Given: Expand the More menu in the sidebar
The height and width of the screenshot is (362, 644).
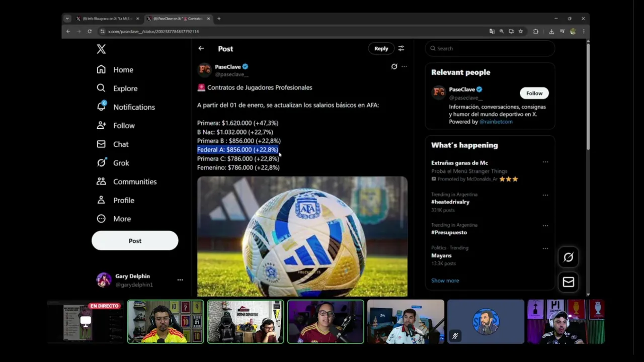Looking at the screenshot, I should pyautogui.click(x=114, y=218).
